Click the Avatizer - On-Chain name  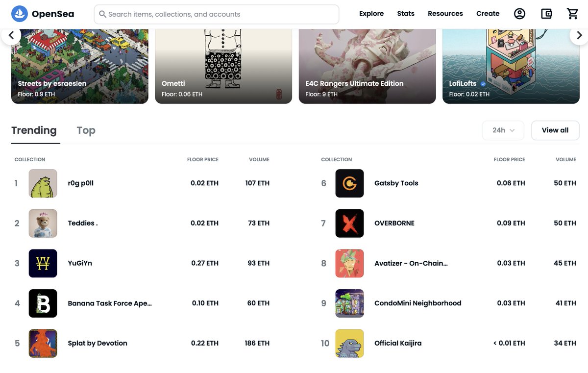click(411, 263)
